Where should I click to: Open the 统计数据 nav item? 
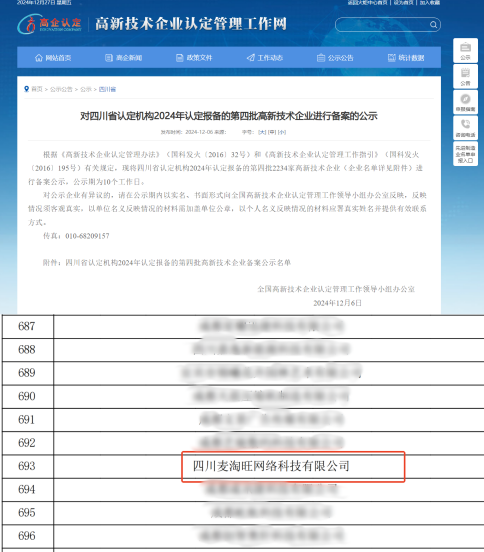click(406, 58)
